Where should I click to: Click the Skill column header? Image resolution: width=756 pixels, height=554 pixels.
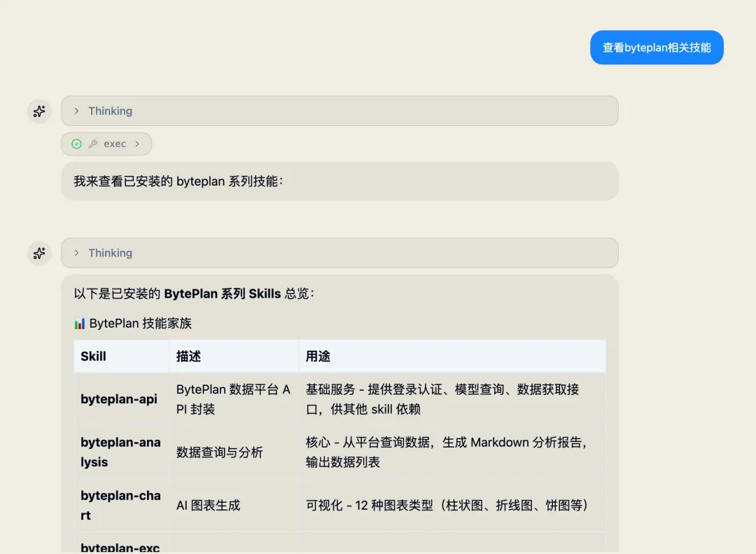click(x=122, y=356)
